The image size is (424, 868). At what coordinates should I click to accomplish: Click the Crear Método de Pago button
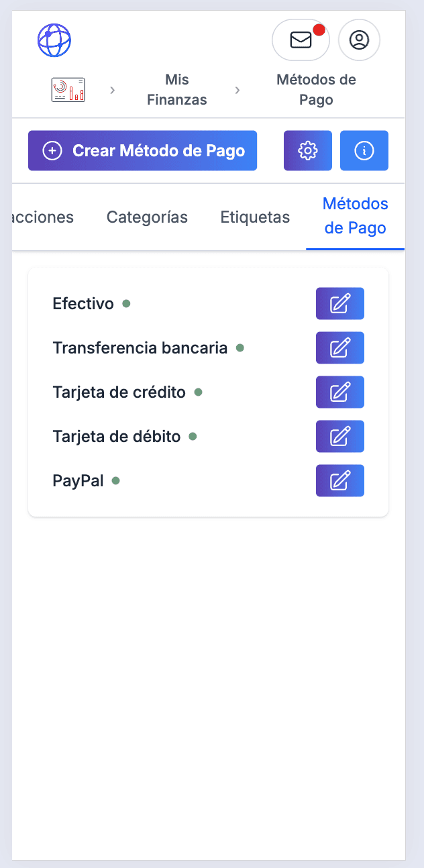[142, 150]
